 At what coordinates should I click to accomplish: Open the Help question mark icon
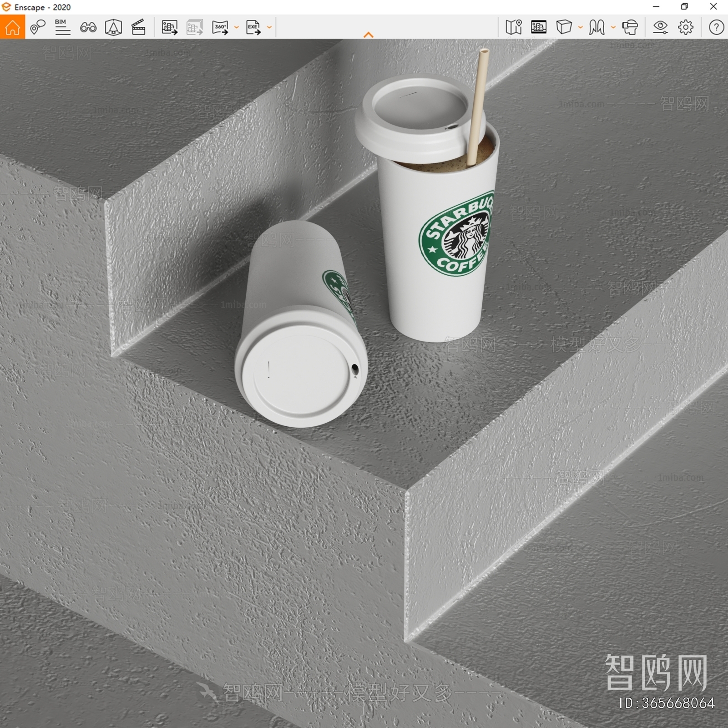(716, 27)
